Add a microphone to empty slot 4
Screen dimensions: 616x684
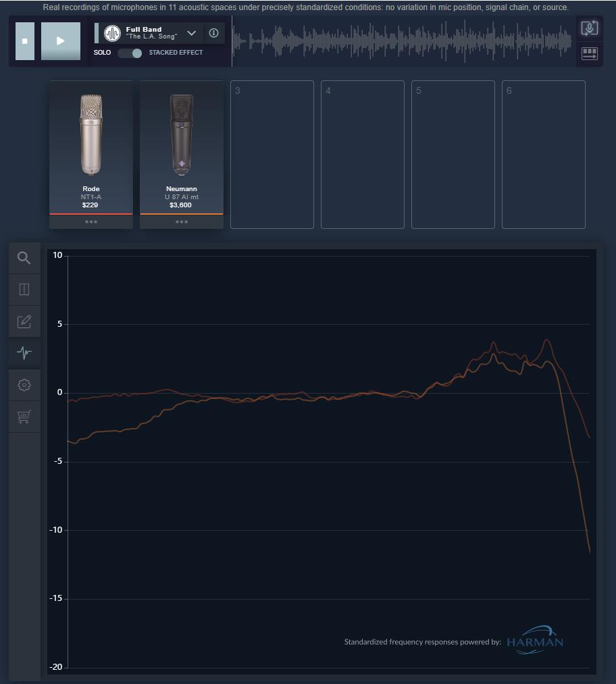click(363, 155)
